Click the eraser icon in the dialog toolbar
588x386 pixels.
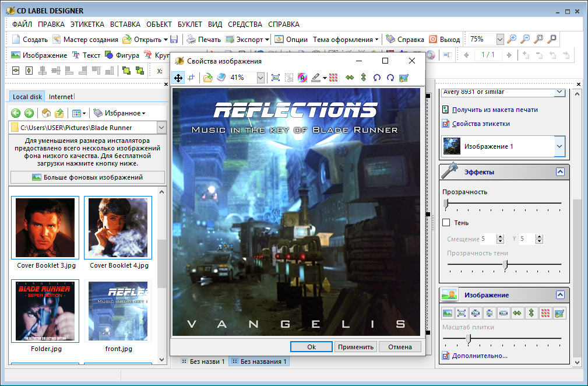pos(220,78)
